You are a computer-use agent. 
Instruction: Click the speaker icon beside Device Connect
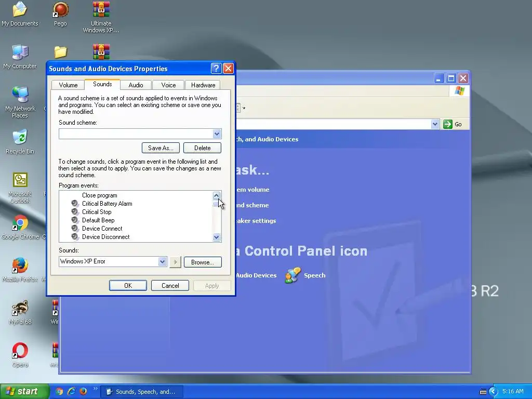coord(75,229)
